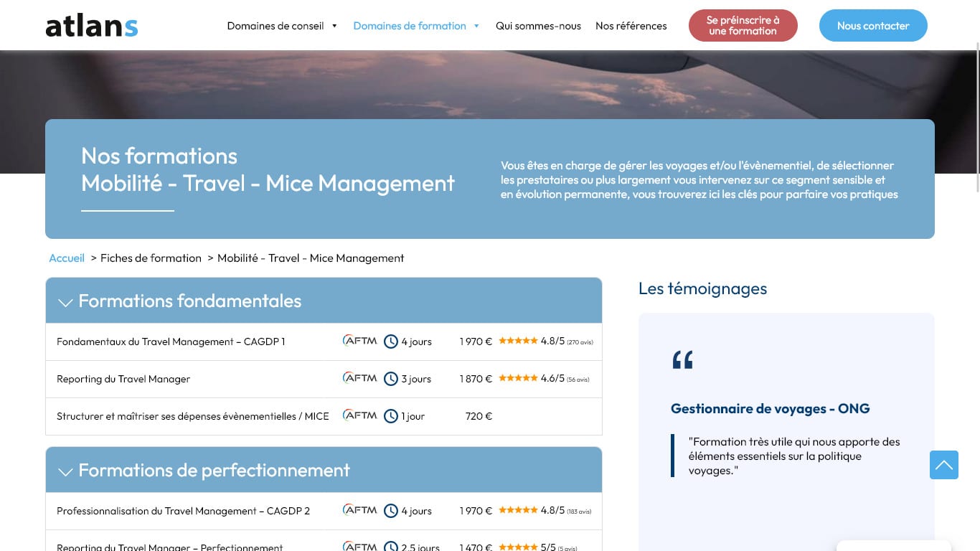Open Nos références menu item
This screenshot has width=980, height=551.
(631, 26)
